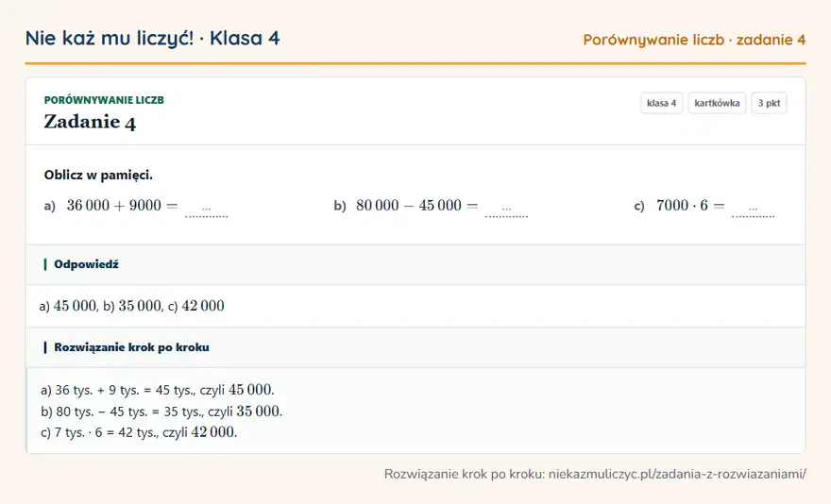Select the 'Nie każ mu liczyć! · Klasa 4' header title
This screenshot has height=504, width=831.
(x=153, y=38)
